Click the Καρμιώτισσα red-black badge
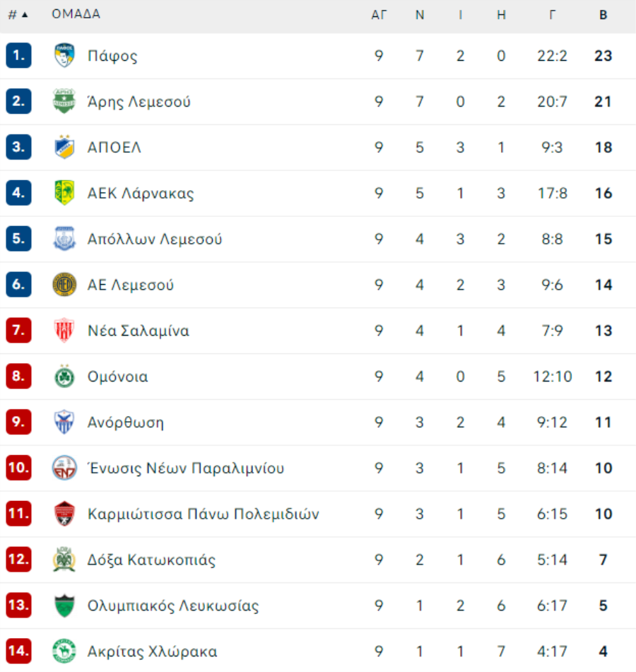Viewport: 636px width, 672px height. pyautogui.click(x=64, y=514)
